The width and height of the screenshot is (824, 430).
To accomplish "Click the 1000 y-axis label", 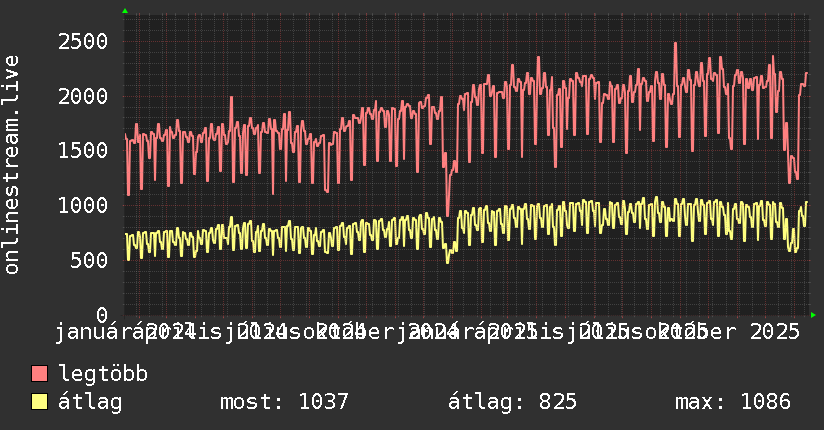I will [83, 206].
